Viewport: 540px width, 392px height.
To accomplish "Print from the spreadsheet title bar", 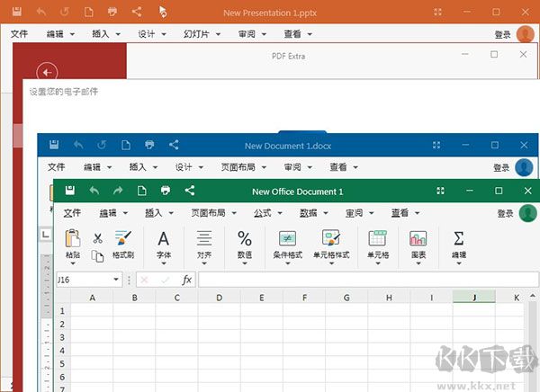I will (x=166, y=191).
